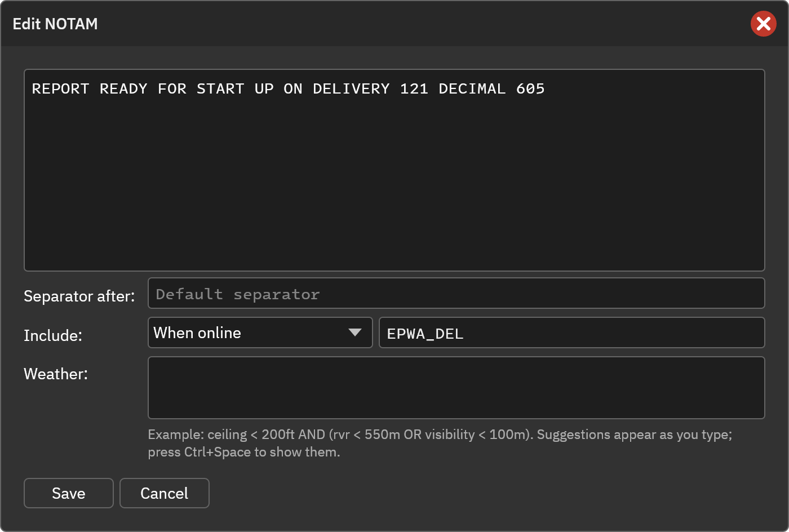Focus the Separator after input field
This screenshot has height=532, width=789.
[x=456, y=293]
